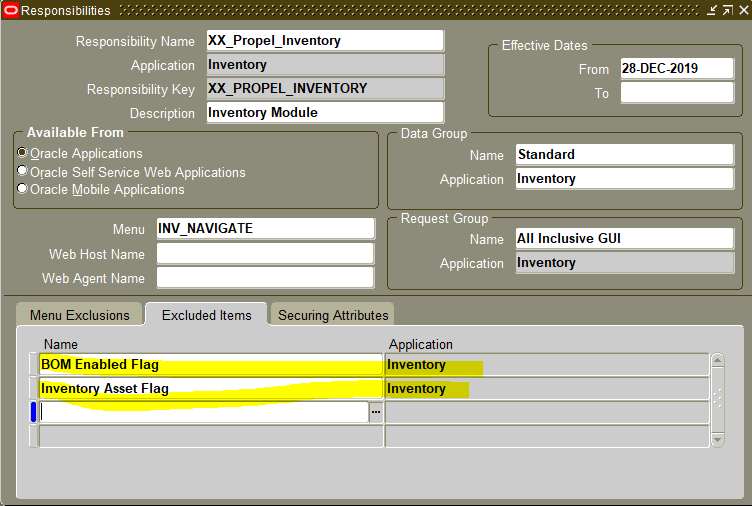This screenshot has height=506, width=752.
Task: Click the blue current record indicator
Action: coord(34,412)
